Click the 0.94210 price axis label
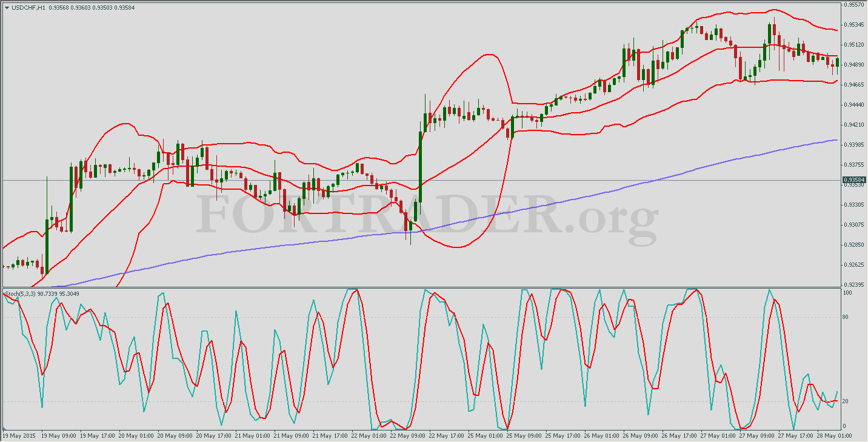 click(x=854, y=125)
